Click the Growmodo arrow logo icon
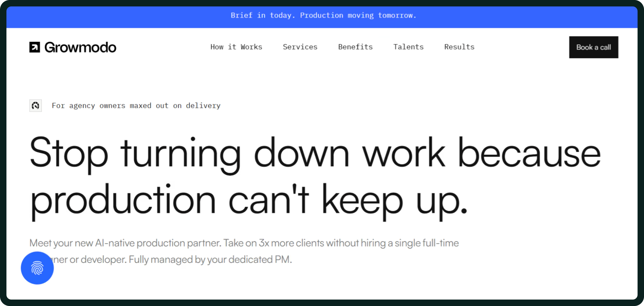This screenshot has width=644, height=306. pos(34,47)
